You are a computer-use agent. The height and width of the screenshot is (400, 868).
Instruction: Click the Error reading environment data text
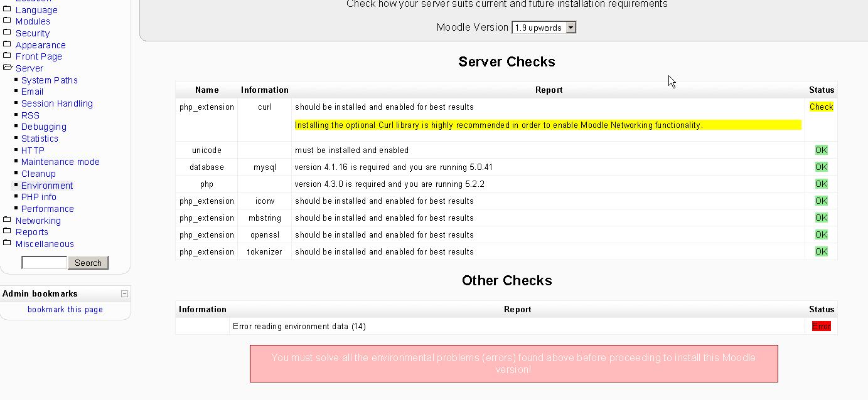299,327
